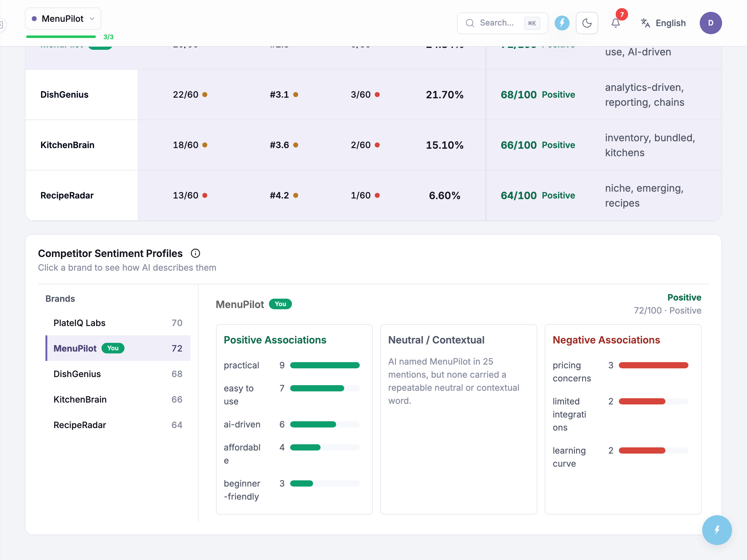Viewport: 747px width, 560px height.
Task: Select RecipeRadar in Brands list
Action: pyautogui.click(x=118, y=425)
